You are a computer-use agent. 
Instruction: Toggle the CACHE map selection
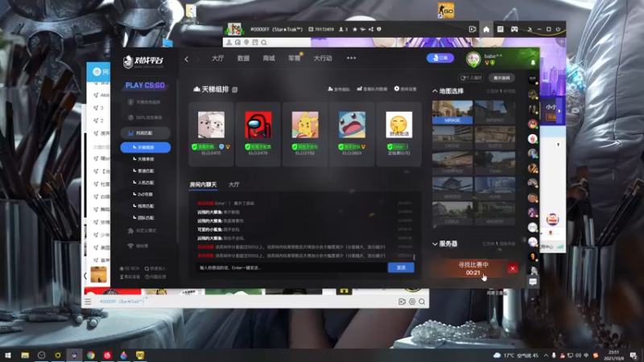452,138
